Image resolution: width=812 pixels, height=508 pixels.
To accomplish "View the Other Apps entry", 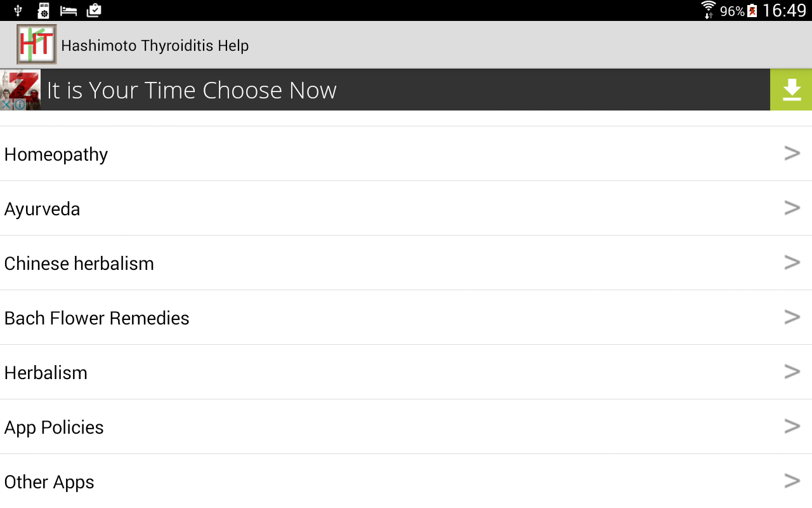I will click(x=49, y=482).
